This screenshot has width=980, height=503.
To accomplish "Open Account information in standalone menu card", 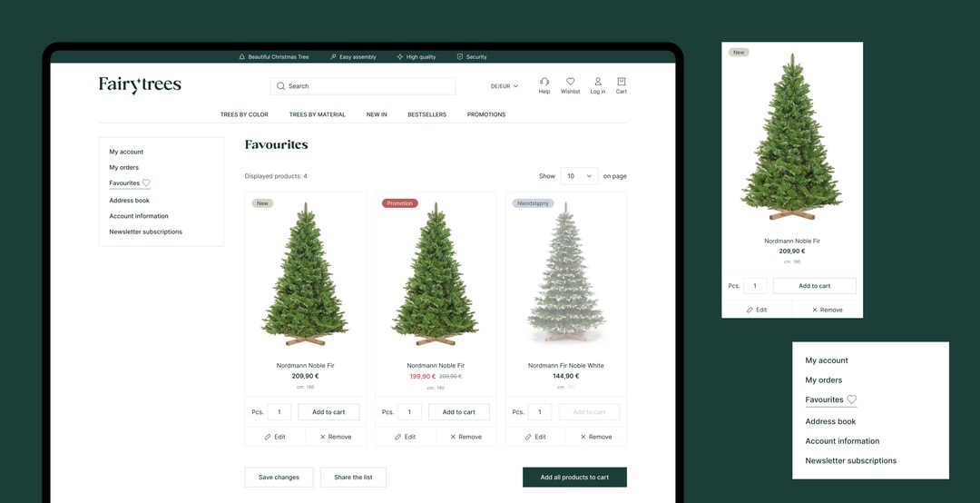I will tap(842, 441).
